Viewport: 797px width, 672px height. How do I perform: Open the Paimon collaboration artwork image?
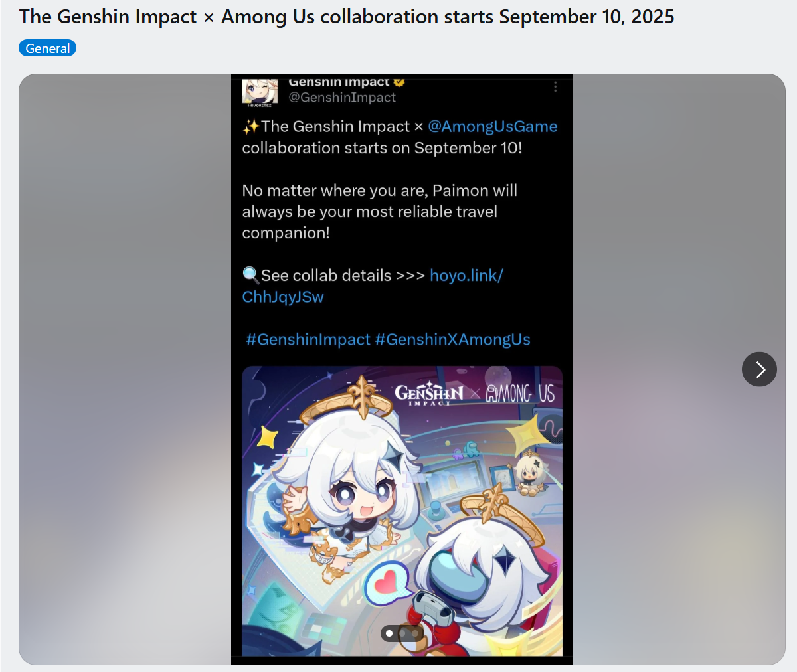tap(402, 511)
